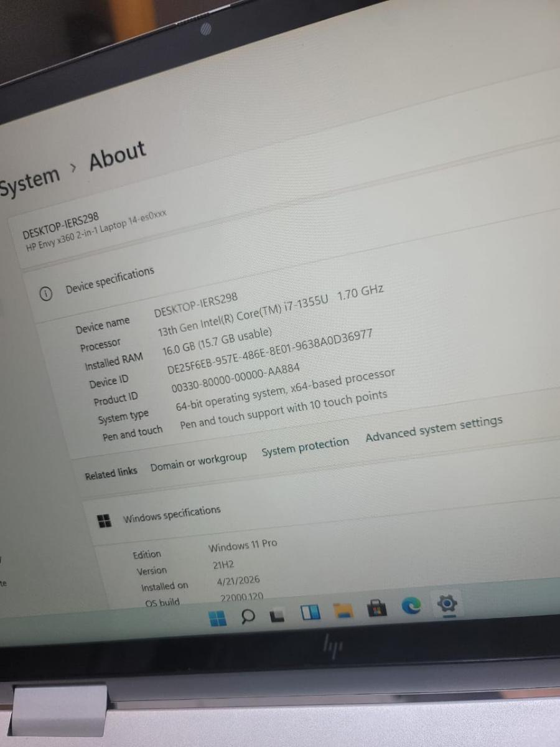Open the Windows Start menu

pos(217,619)
